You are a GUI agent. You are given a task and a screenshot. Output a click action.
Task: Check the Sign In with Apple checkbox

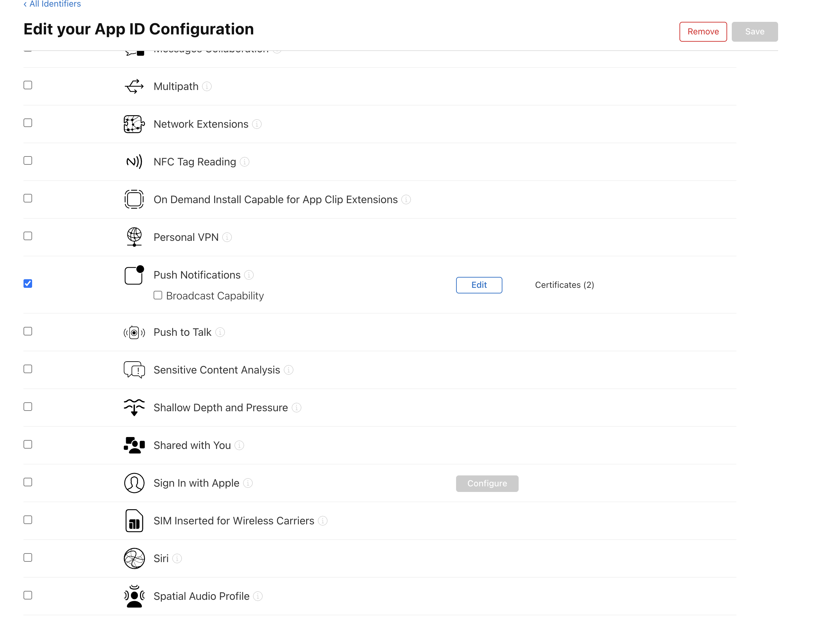[28, 482]
